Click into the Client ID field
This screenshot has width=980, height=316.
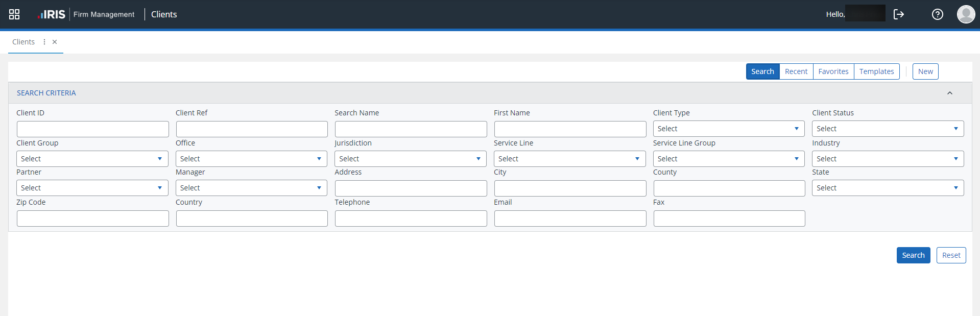[92, 129]
